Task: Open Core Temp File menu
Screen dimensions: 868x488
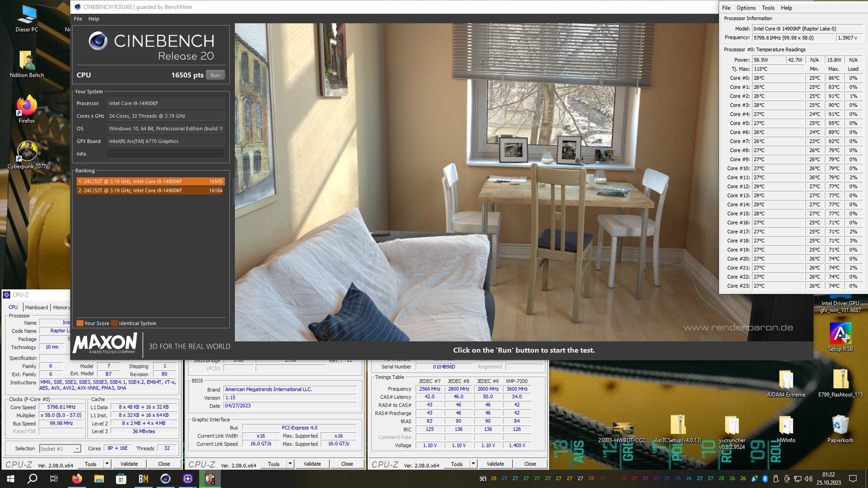Action: 726,8
